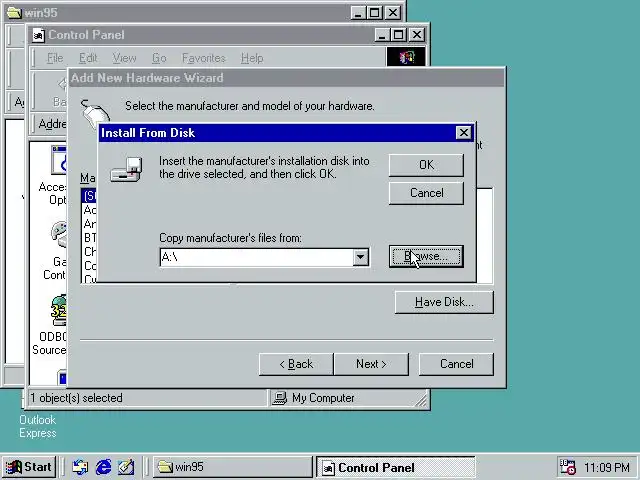Click the Windows logo throbber in Control Panel
This screenshot has height=480, width=640.
[406, 57]
